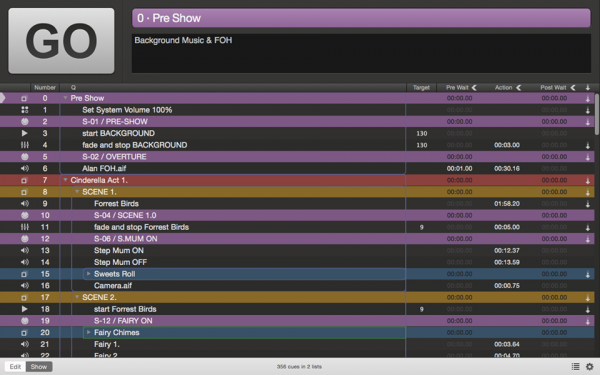Select the 'Camera.aif' cue name
This screenshot has width=600, height=375.
tap(113, 286)
